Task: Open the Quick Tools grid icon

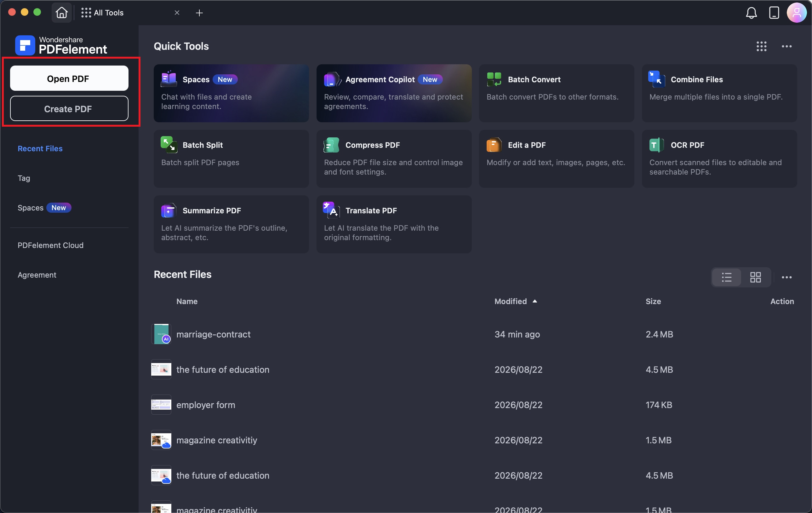Action: click(761, 46)
